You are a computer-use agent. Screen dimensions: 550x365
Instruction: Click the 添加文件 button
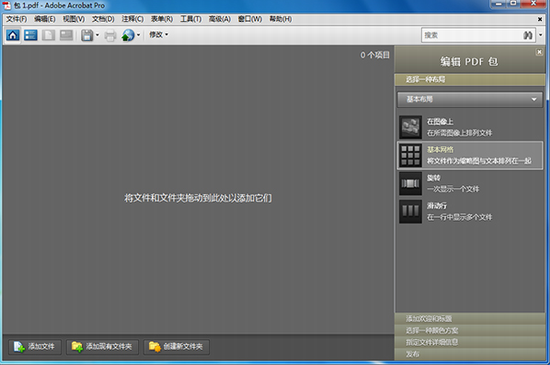point(35,347)
